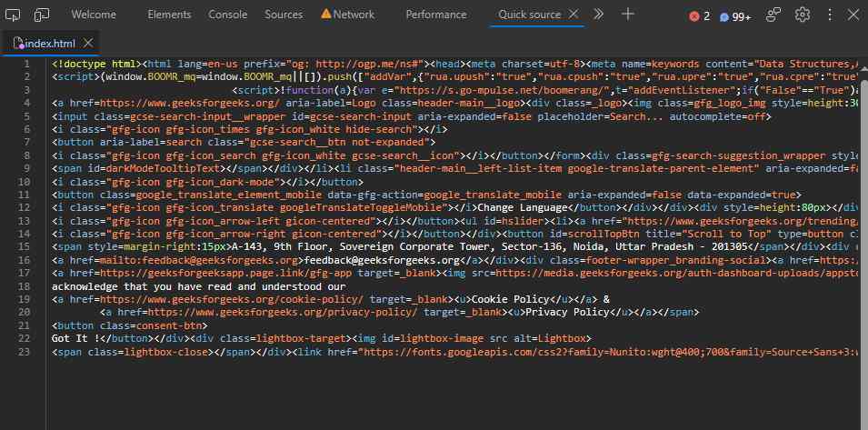868x430 pixels.
Task: Click "Change Language" text on line 12
Action: [x=524, y=208]
